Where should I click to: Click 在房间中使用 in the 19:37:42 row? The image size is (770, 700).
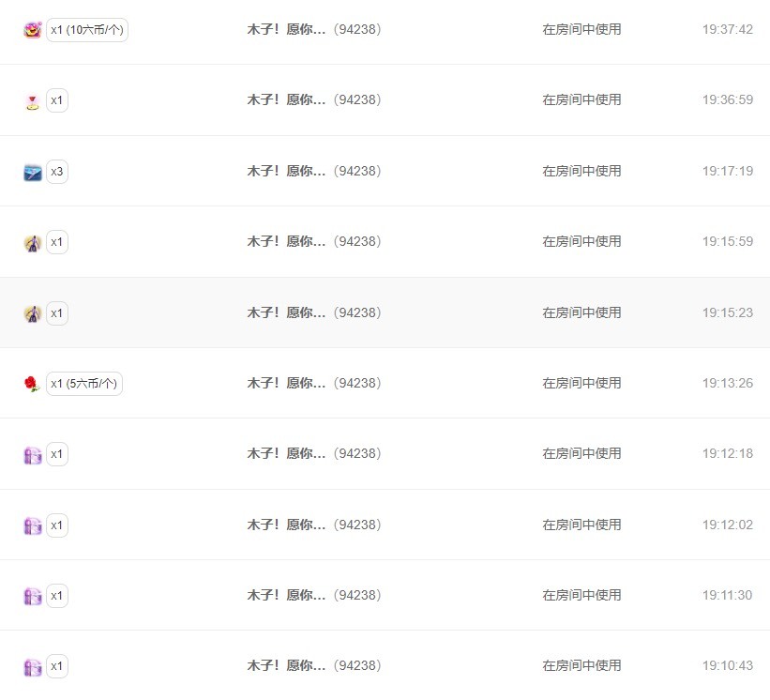pos(581,29)
